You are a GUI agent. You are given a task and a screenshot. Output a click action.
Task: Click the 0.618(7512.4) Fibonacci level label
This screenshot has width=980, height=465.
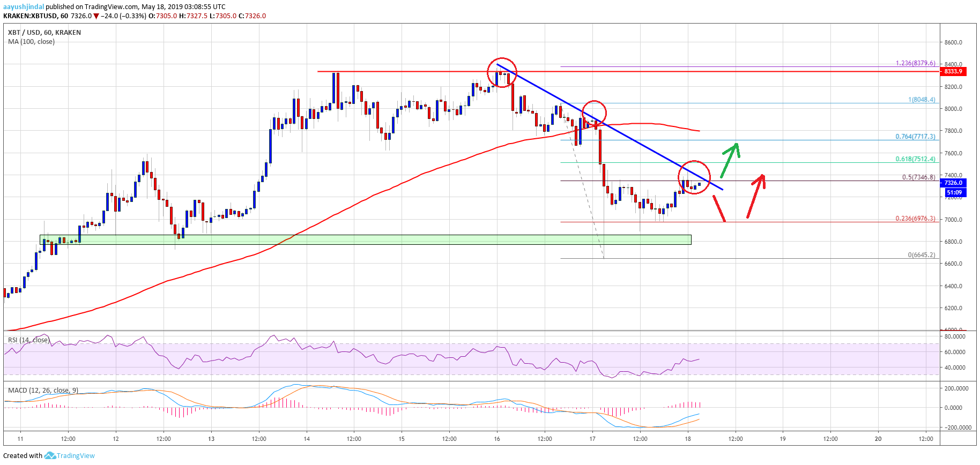coord(915,159)
